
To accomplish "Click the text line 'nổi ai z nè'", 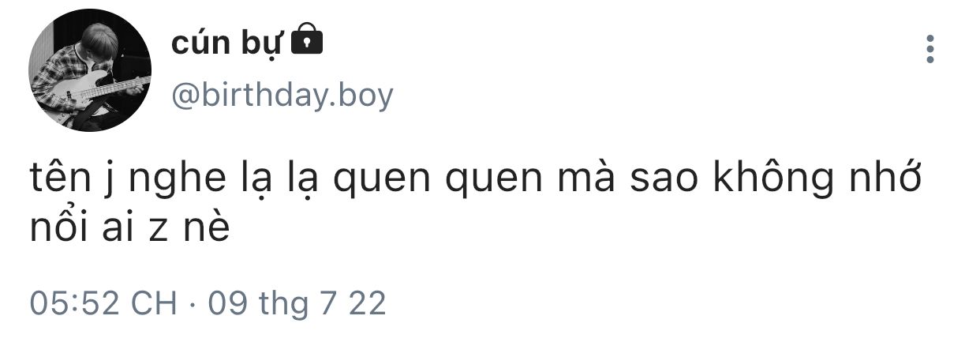I will point(129,228).
